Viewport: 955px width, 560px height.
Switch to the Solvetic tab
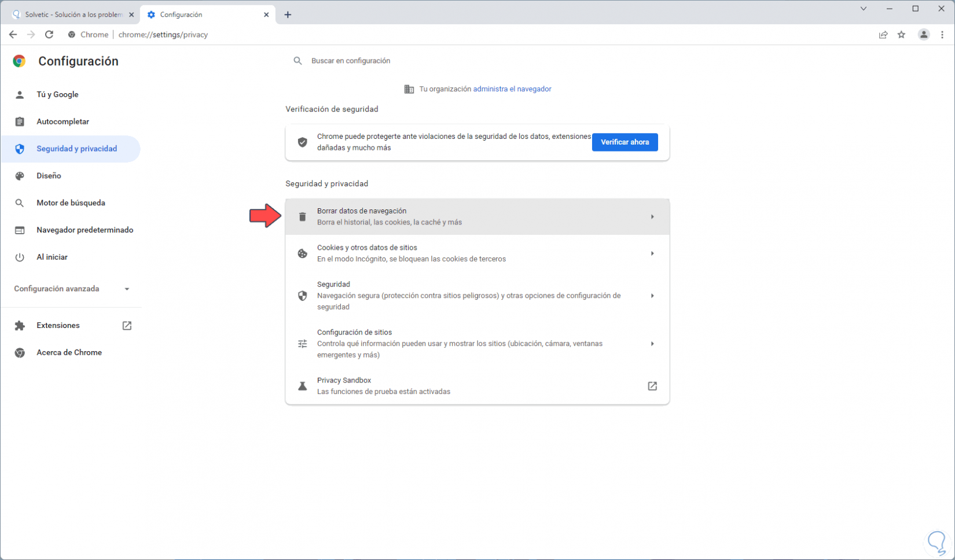pyautogui.click(x=72, y=14)
